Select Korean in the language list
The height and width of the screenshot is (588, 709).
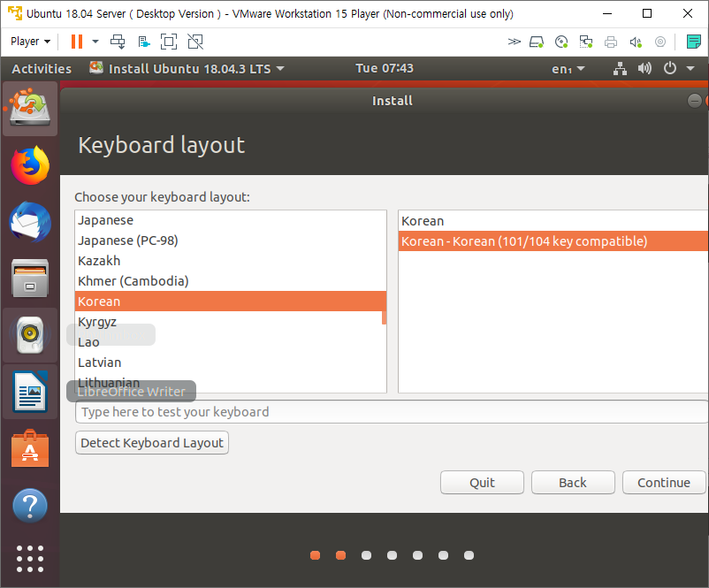pos(231,302)
